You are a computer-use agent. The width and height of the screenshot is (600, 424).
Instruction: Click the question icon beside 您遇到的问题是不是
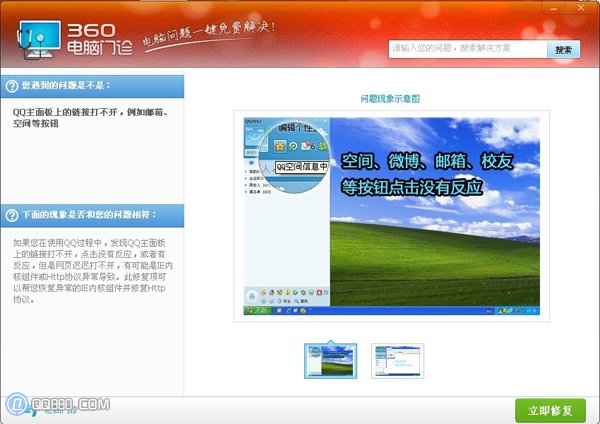coord(10,86)
